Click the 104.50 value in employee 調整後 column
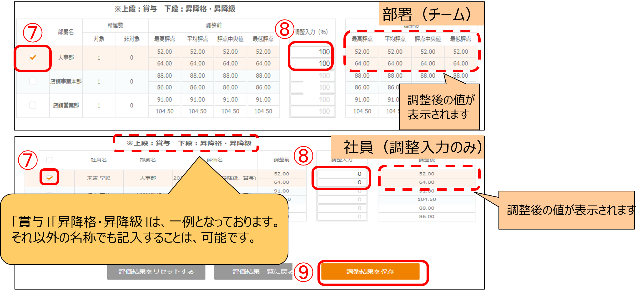This screenshot has width=644, height=295. pos(427,199)
